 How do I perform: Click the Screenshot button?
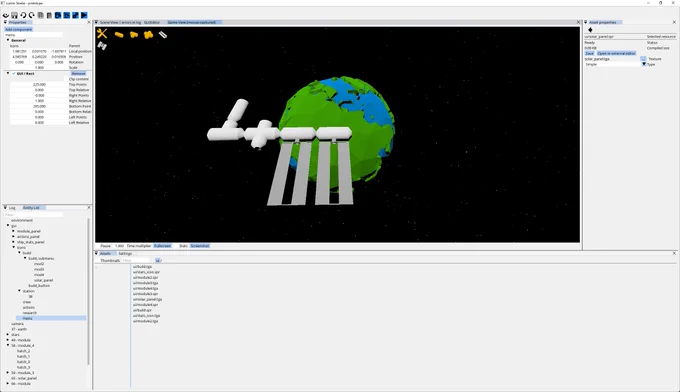(200, 246)
